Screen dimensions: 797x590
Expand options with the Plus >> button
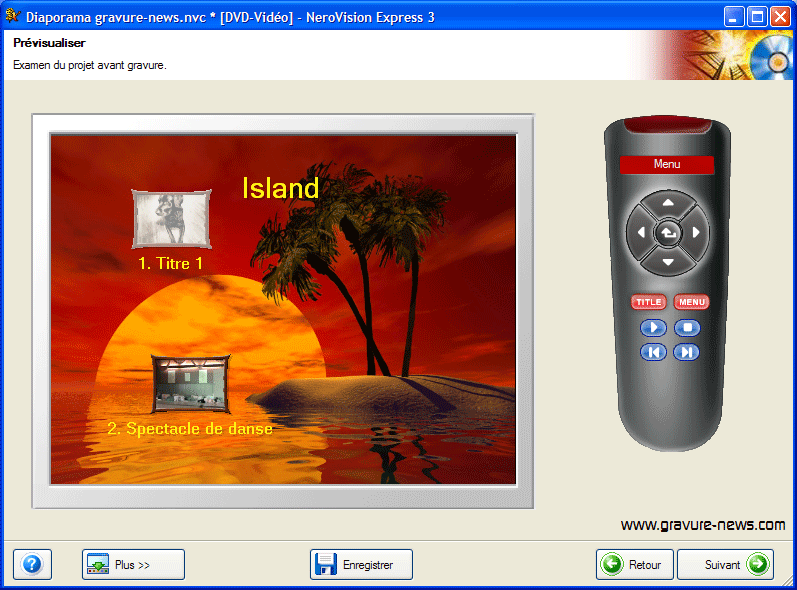pyautogui.click(x=133, y=564)
